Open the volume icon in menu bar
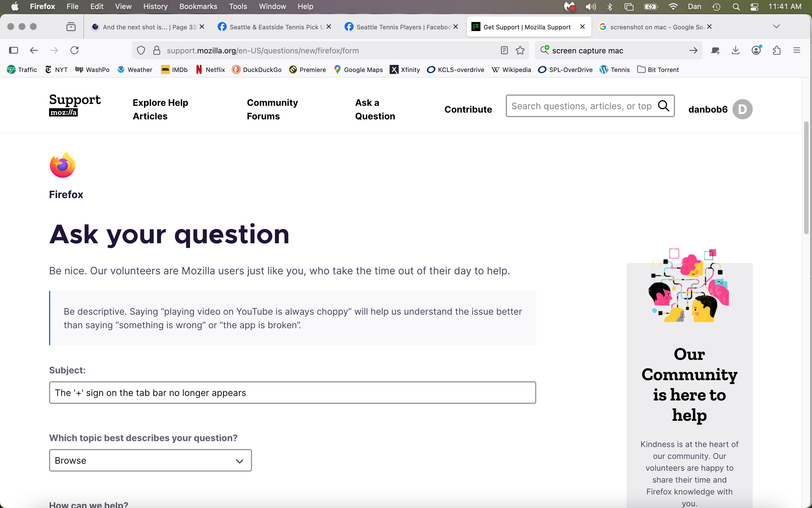Screen dimensions: 812x508 click(x=591, y=7)
